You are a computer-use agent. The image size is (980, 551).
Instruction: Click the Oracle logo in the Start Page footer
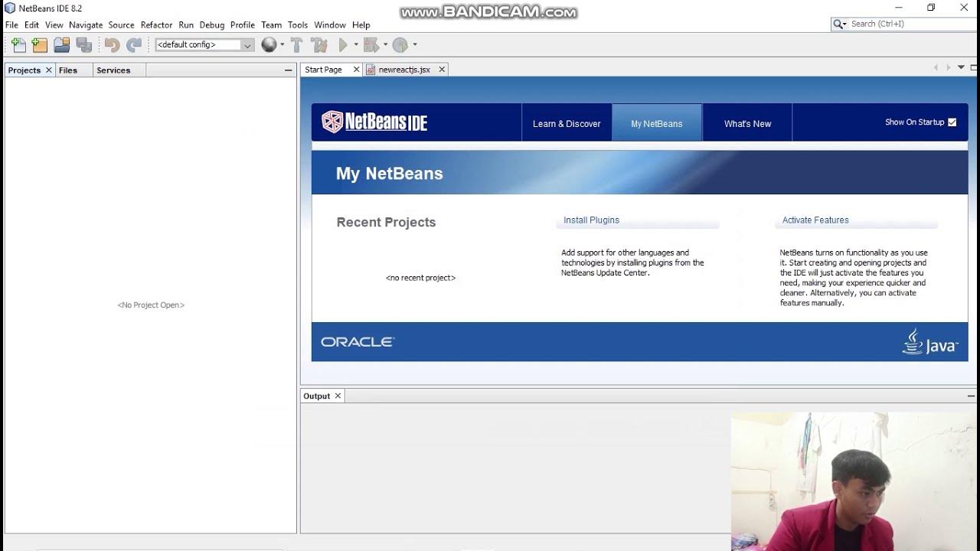358,342
